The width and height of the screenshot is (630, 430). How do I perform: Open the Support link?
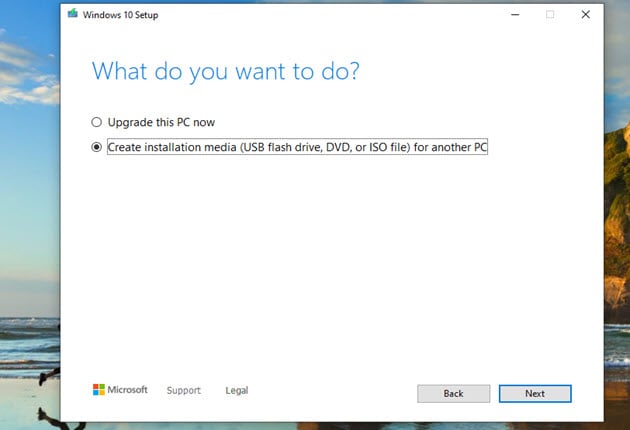pyautogui.click(x=184, y=390)
